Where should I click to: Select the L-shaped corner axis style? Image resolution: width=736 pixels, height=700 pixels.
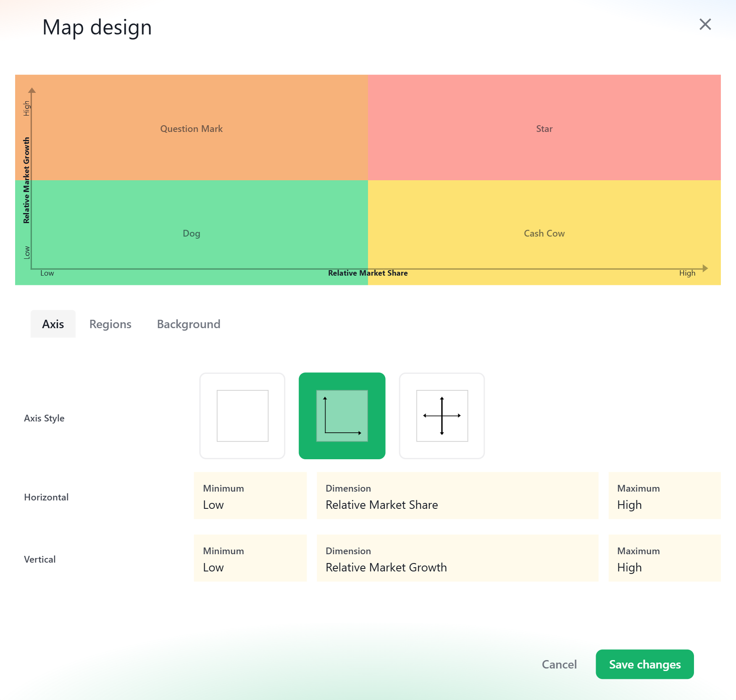point(342,416)
